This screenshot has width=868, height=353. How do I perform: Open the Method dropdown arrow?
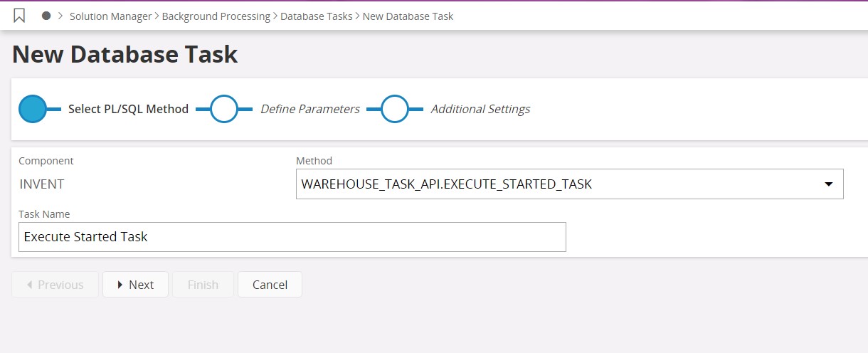(828, 184)
